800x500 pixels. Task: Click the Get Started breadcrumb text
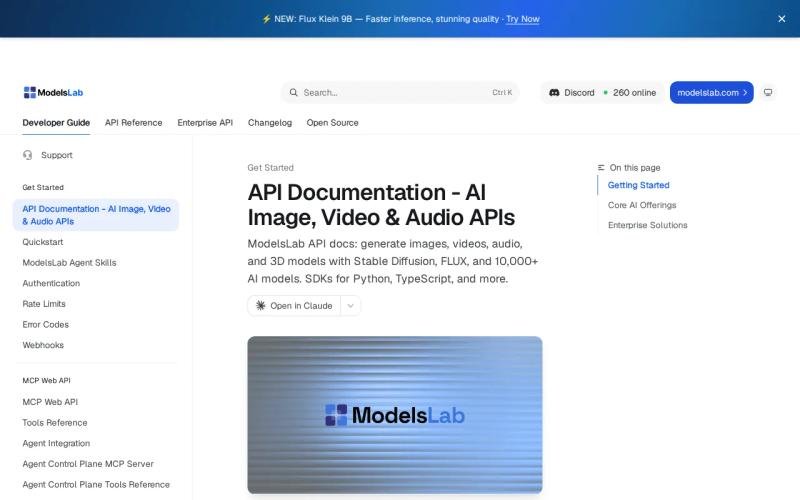click(270, 168)
